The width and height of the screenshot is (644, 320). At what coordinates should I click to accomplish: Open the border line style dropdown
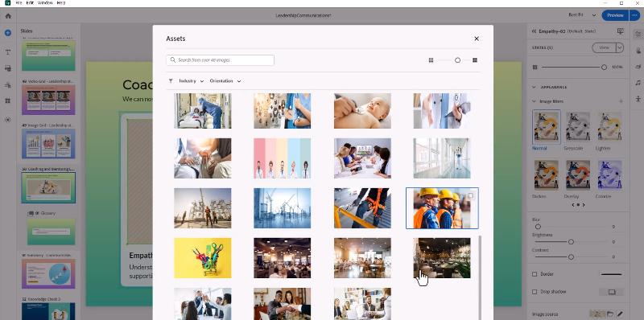click(x=612, y=274)
